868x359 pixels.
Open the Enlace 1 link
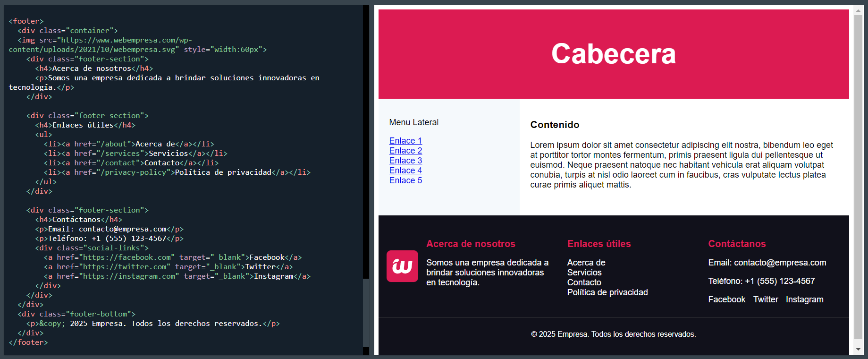[x=405, y=141]
